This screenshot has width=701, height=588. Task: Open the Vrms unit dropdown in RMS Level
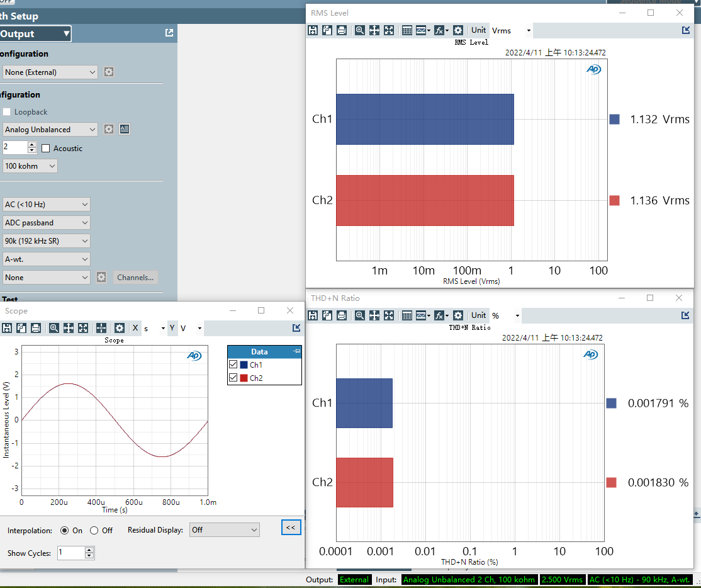pyautogui.click(x=511, y=30)
